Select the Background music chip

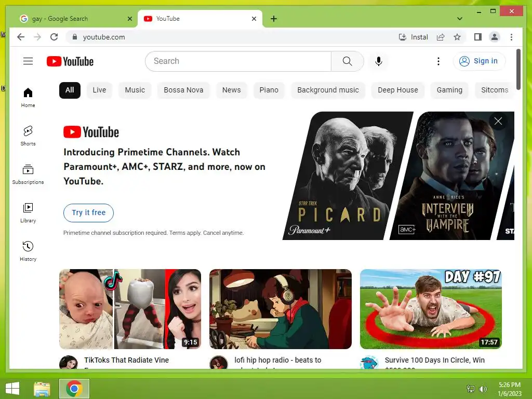click(328, 90)
